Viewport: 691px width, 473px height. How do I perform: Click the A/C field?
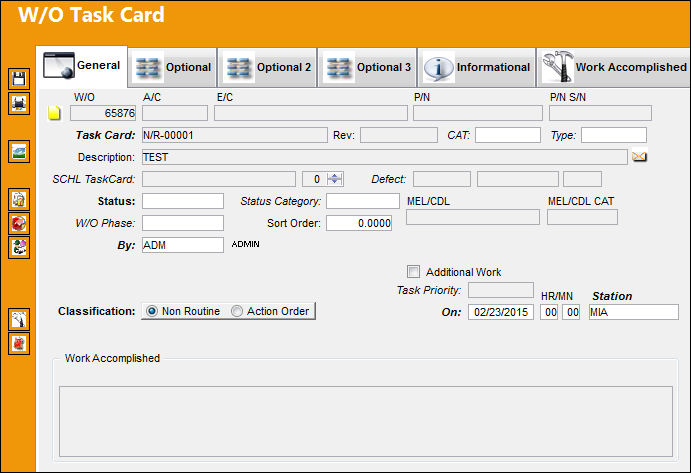(x=175, y=113)
